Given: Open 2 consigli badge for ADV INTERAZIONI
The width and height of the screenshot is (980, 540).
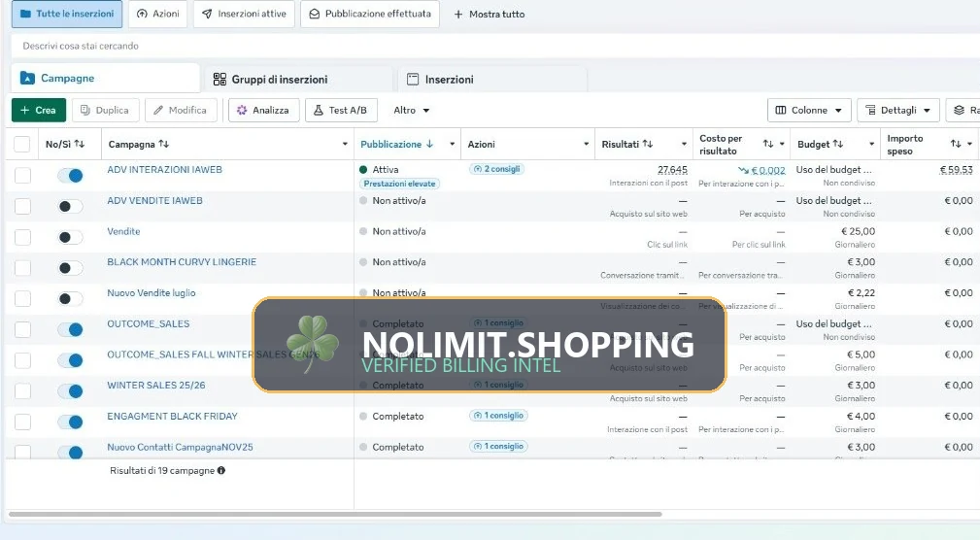Looking at the screenshot, I should coord(497,169).
